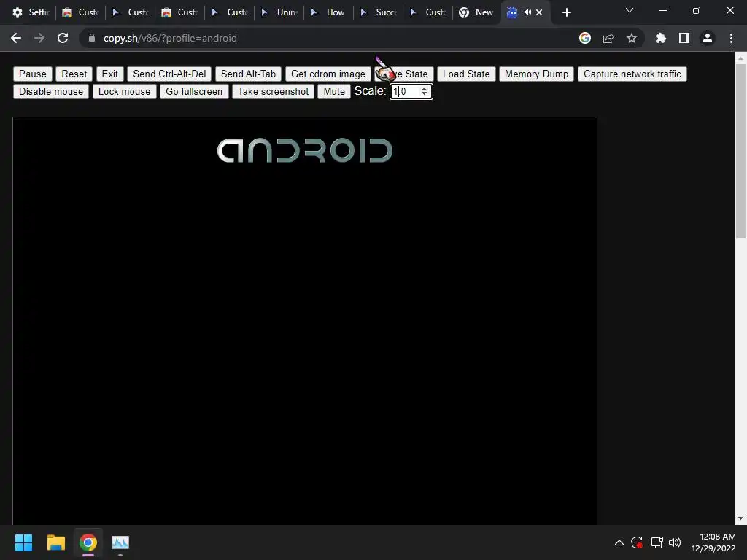The height and width of the screenshot is (560, 747).
Task: Open the monitor app on taskbar
Action: (120, 542)
